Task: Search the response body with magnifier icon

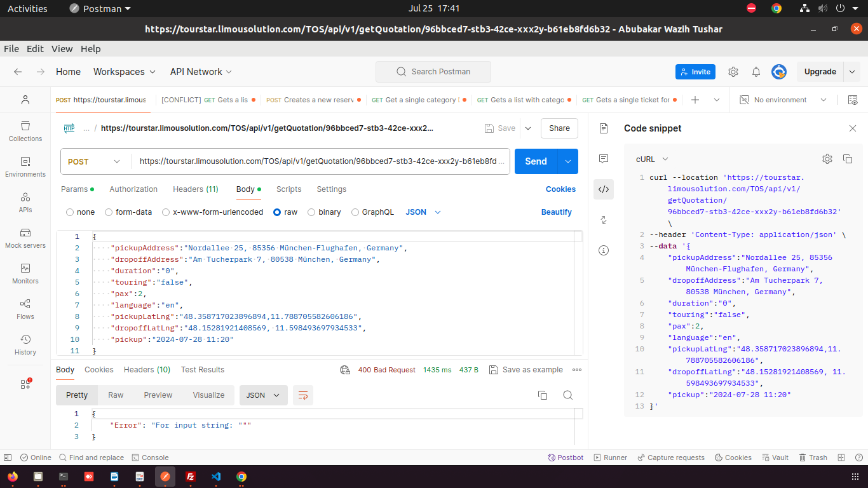Action: point(567,395)
